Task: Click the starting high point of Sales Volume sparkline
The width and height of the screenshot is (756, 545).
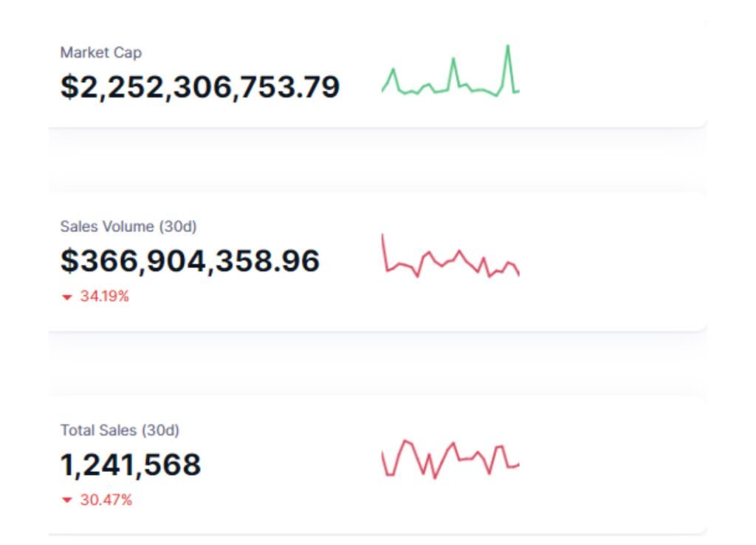Action: coord(382,236)
